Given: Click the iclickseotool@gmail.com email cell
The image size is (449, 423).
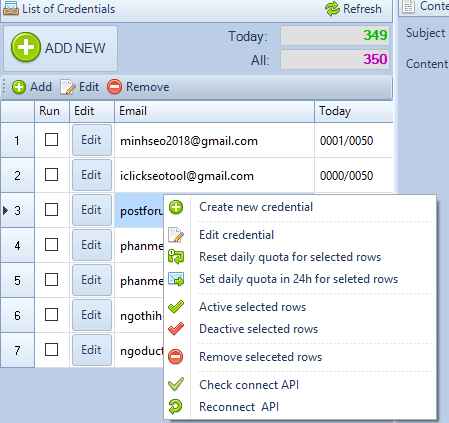Looking at the screenshot, I should tap(214, 175).
